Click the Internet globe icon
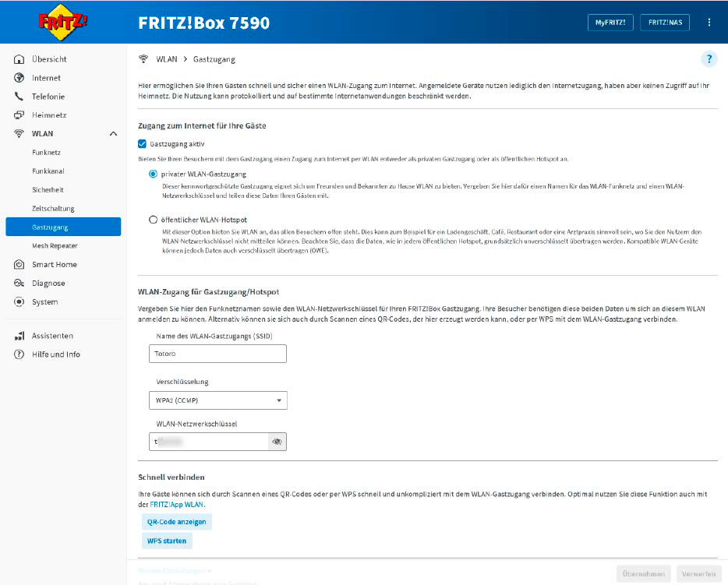The width and height of the screenshot is (728, 585). coord(19,77)
